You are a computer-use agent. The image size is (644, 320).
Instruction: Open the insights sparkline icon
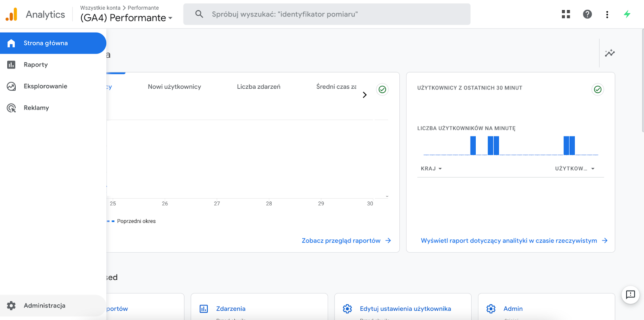coord(610,53)
